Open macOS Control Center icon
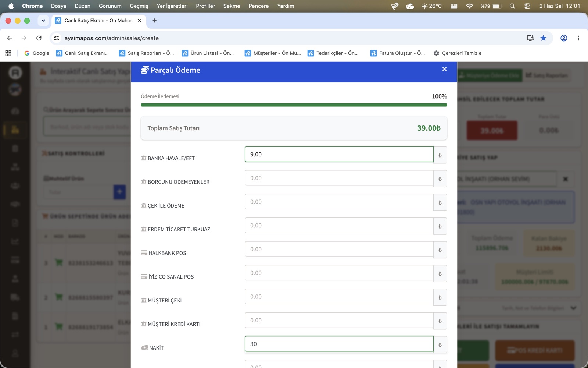 [527, 6]
